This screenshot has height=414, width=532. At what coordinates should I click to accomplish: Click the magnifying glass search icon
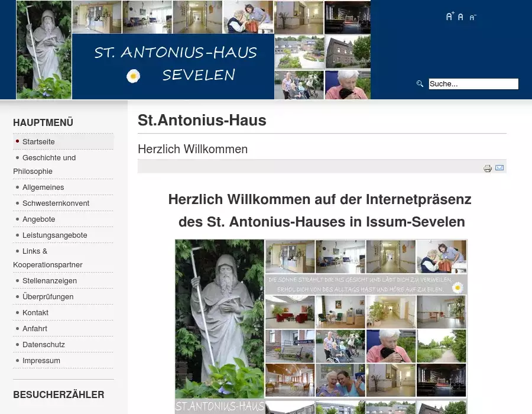pyautogui.click(x=420, y=84)
